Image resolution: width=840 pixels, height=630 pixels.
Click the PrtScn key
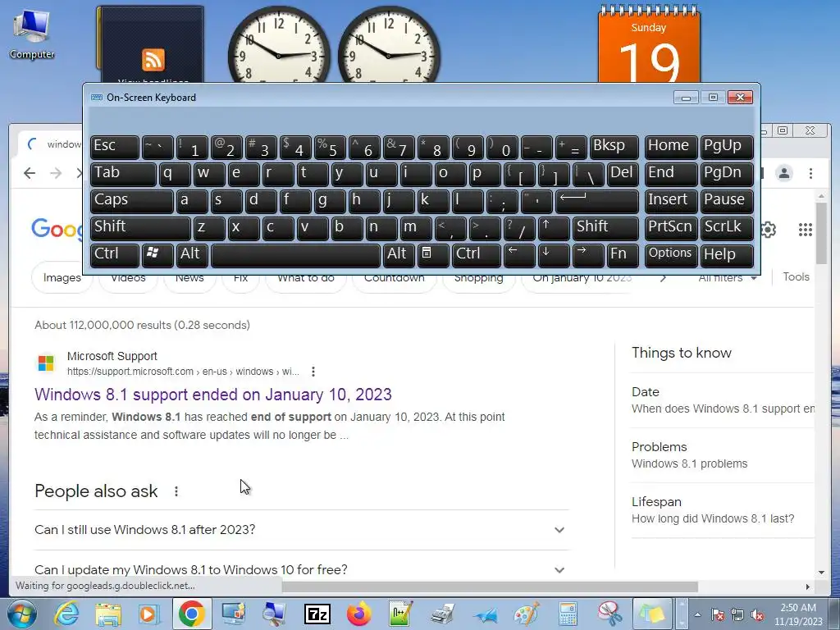671,228
